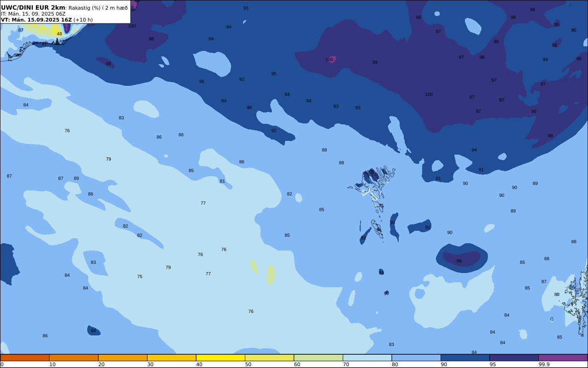Click the "VT: Mán. 15.09.2025 16Z" valid time
The width and height of the screenshot is (588, 368).
[x=36, y=20]
